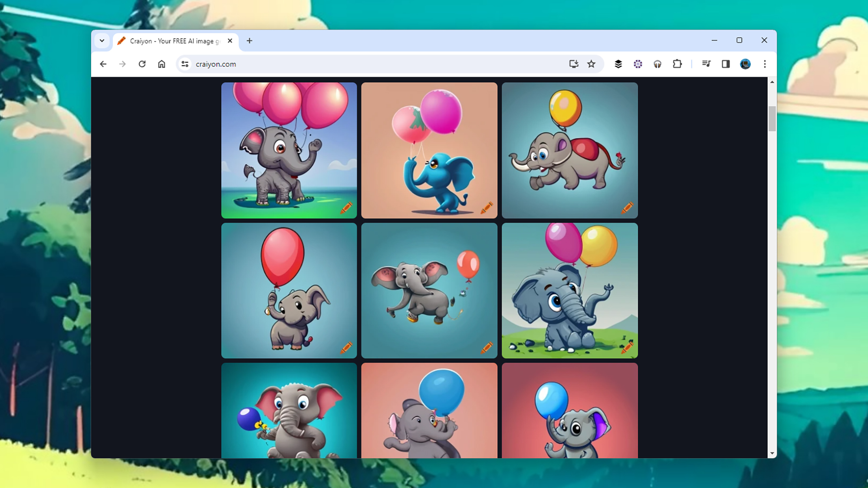Open the headphones extension icon
868x488 pixels.
pos(658,64)
